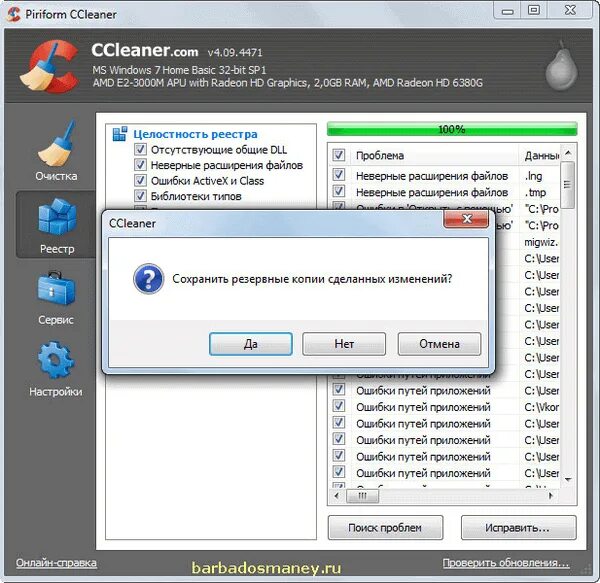The width and height of the screenshot is (600, 583).
Task: Select the Реестр registry cubes icon
Action: pyautogui.click(x=57, y=217)
